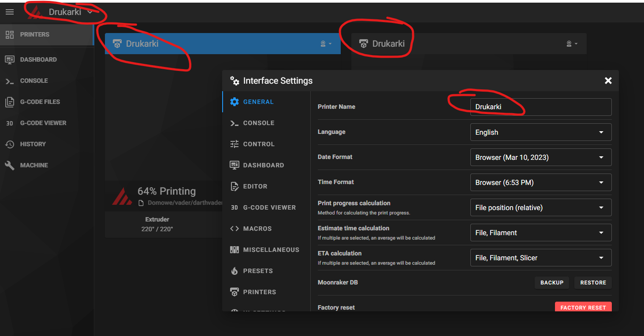Browse G-Code Files from the sidebar
This screenshot has height=336, width=644.
coord(41,102)
